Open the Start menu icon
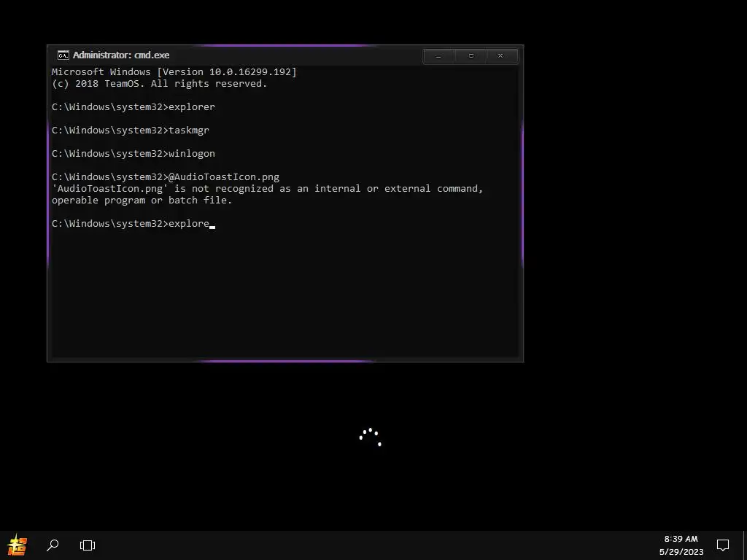This screenshot has width=747, height=560. (x=18, y=545)
